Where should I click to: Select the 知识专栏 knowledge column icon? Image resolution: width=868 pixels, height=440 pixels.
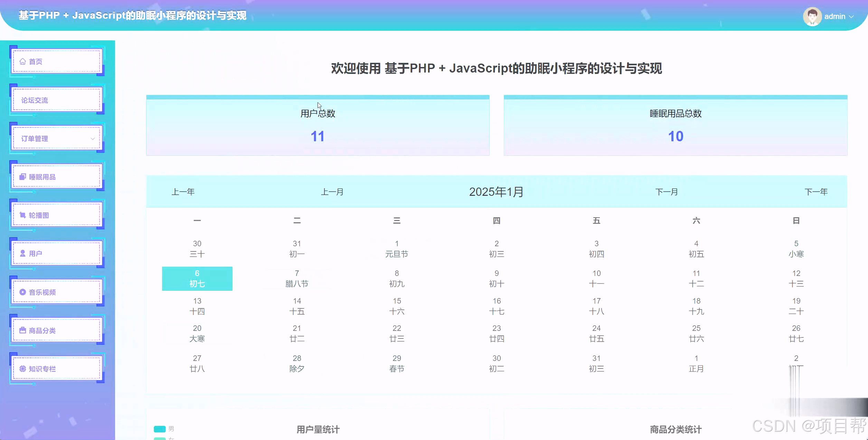click(22, 369)
